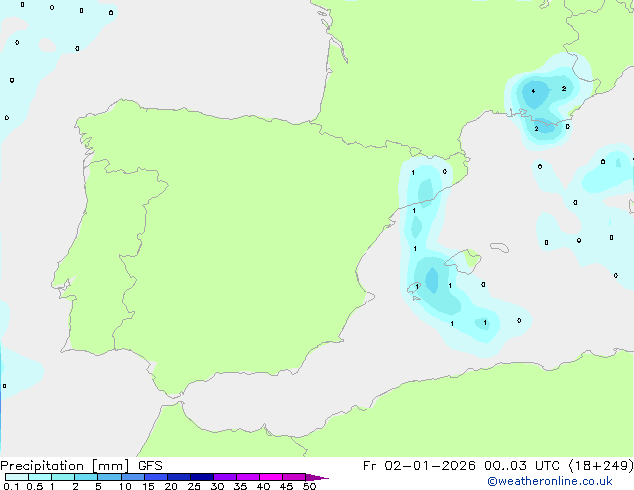The height and width of the screenshot is (490, 634).
Task: Click the Mallorca island on the map
Action: [465, 260]
